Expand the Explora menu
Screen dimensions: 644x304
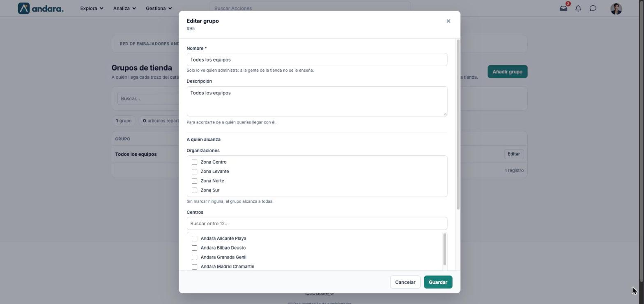click(92, 8)
